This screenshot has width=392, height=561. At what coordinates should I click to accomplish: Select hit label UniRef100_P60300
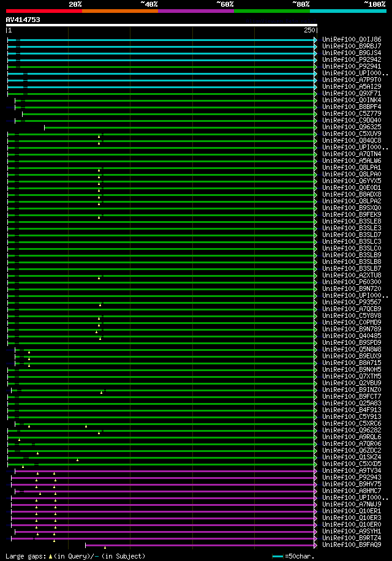click(x=352, y=282)
